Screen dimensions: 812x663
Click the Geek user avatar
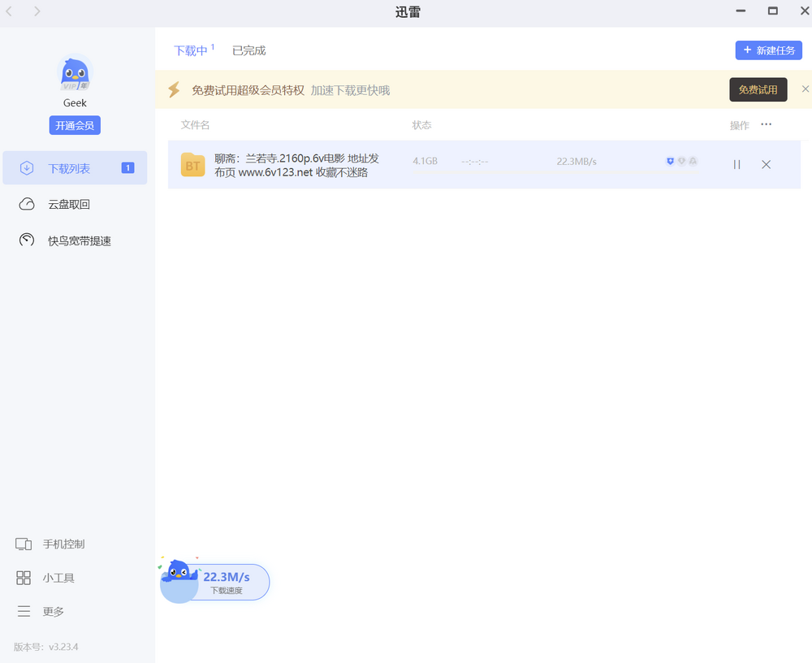[75, 75]
